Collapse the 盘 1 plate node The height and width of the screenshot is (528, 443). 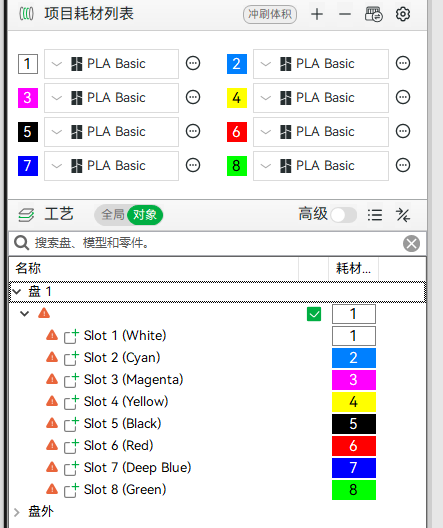click(x=16, y=292)
